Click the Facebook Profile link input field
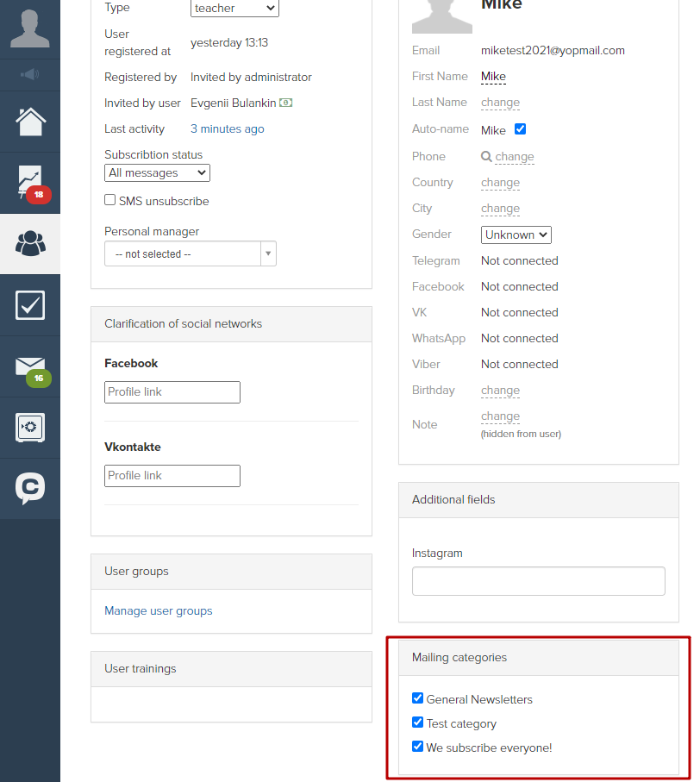This screenshot has width=700, height=782. click(x=172, y=392)
